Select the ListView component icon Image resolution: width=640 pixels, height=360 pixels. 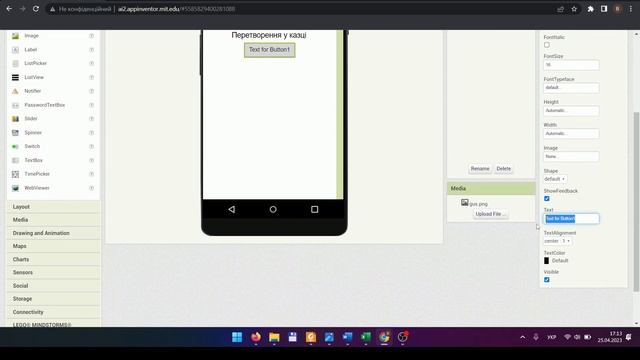tap(16, 77)
